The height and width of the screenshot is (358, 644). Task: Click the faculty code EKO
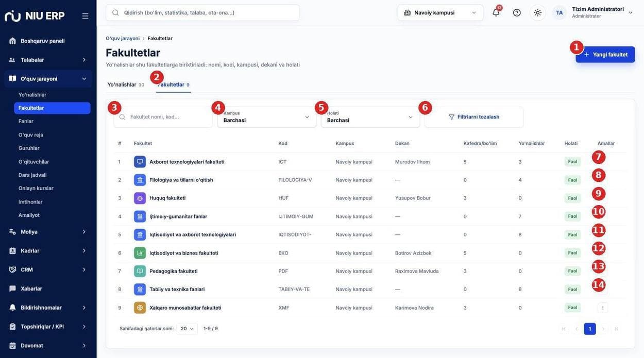tap(283, 253)
